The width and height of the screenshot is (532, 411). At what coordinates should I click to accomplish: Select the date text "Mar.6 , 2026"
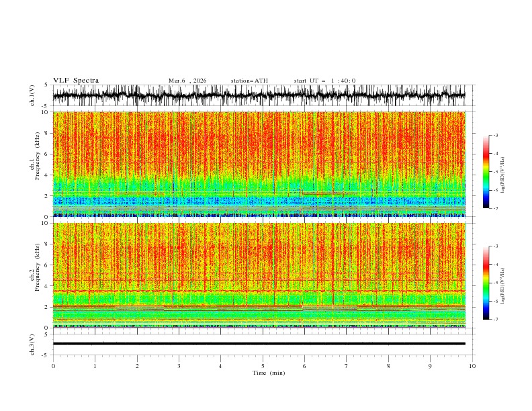[187, 81]
